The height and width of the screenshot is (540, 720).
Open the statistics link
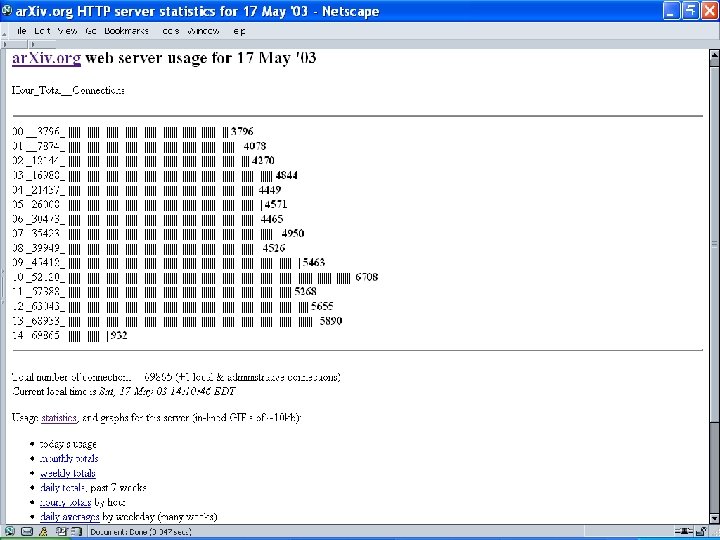[59, 418]
